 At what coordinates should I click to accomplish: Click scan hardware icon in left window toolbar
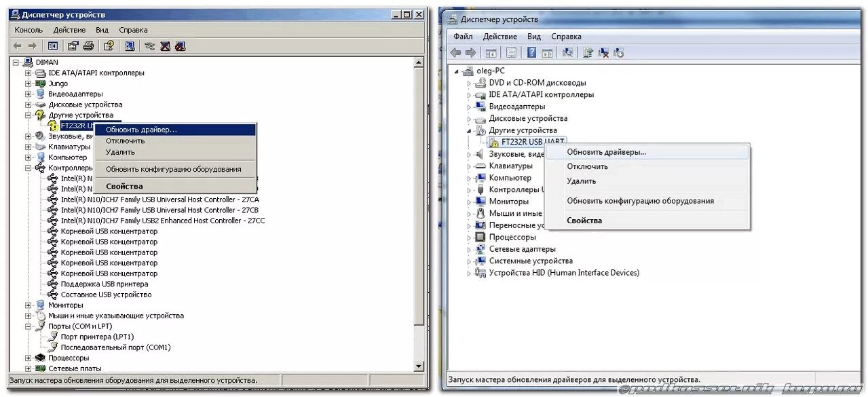click(130, 46)
